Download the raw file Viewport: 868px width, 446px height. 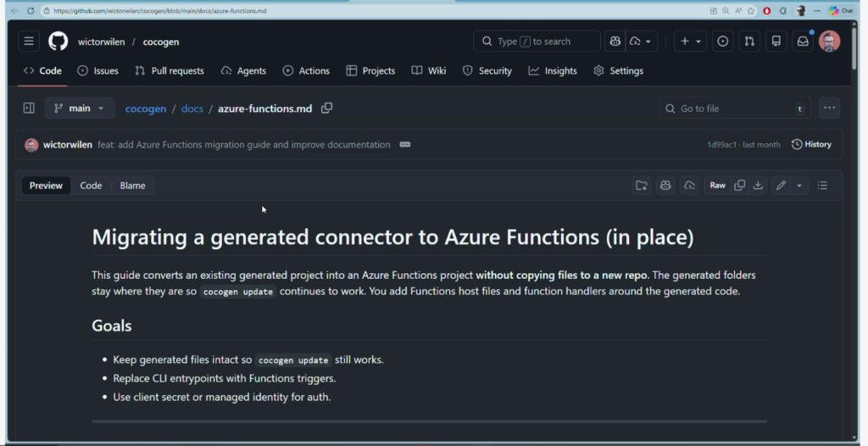pos(758,186)
